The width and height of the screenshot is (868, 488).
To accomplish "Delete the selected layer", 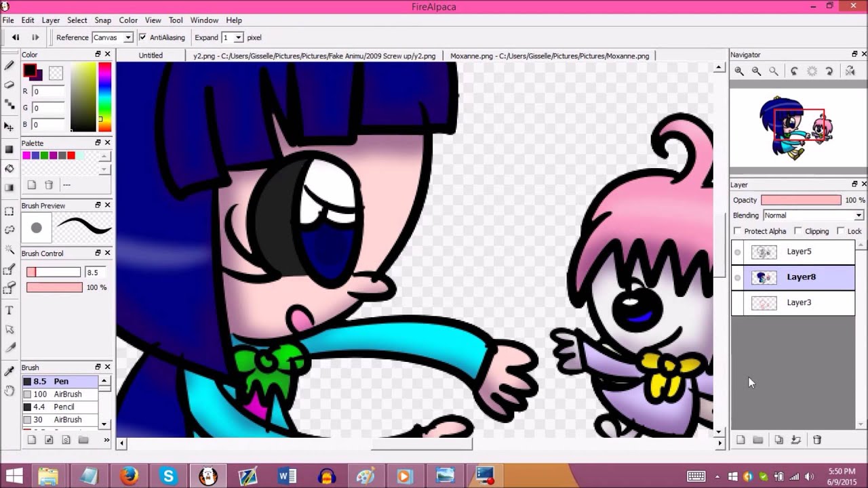I will pos(817,440).
